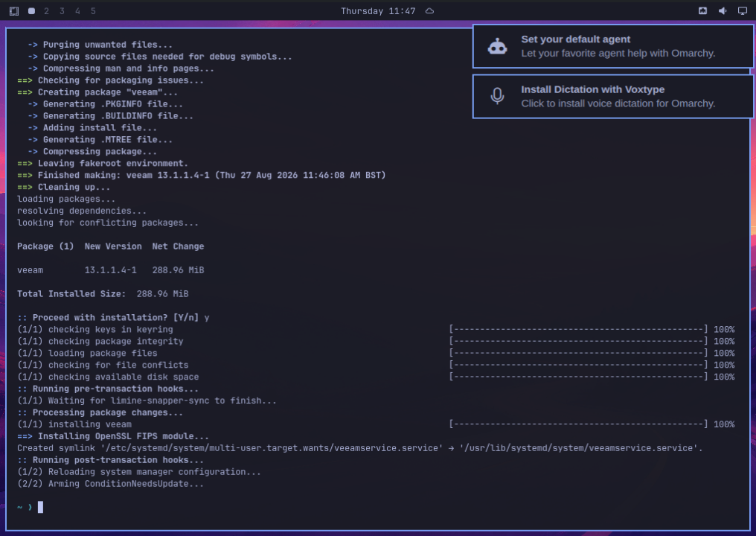
Task: Click the terminal prompt cursor
Action: coord(40,507)
